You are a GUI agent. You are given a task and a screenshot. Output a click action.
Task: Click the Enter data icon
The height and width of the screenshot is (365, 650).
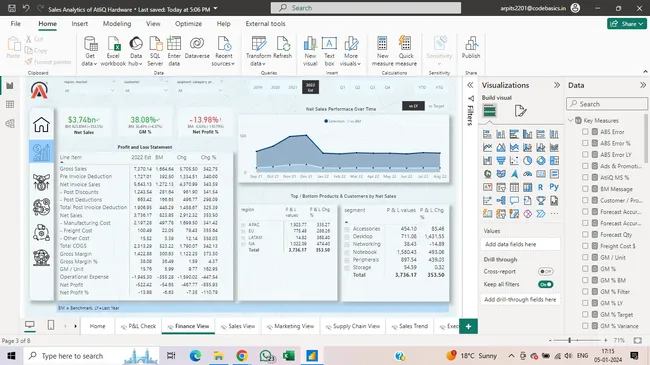point(174,44)
